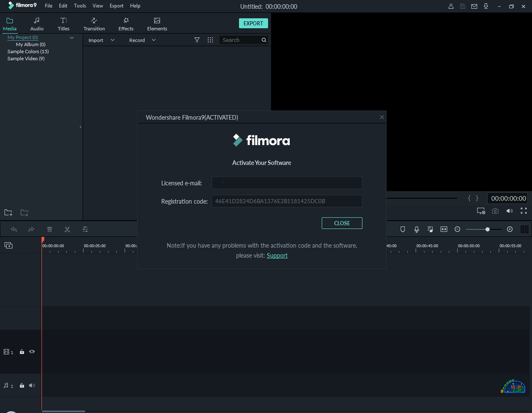Toggle lock on video track 1
Viewport: 532px width, 413px height.
22,352
